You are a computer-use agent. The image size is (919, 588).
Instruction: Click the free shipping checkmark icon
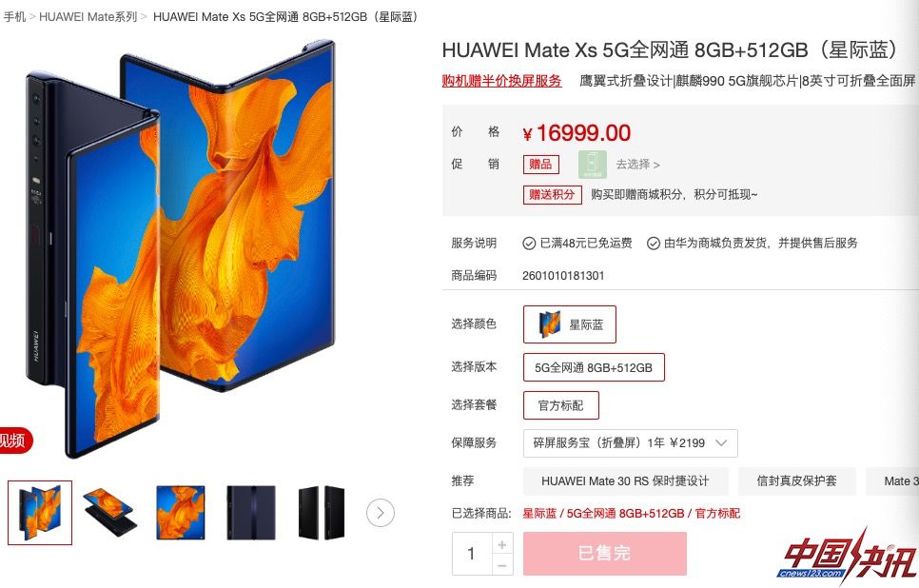pyautogui.click(x=529, y=244)
